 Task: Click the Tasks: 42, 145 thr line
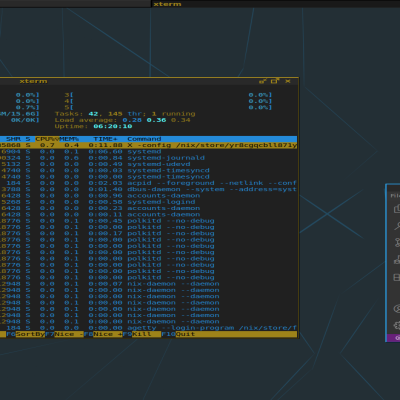[125, 114]
